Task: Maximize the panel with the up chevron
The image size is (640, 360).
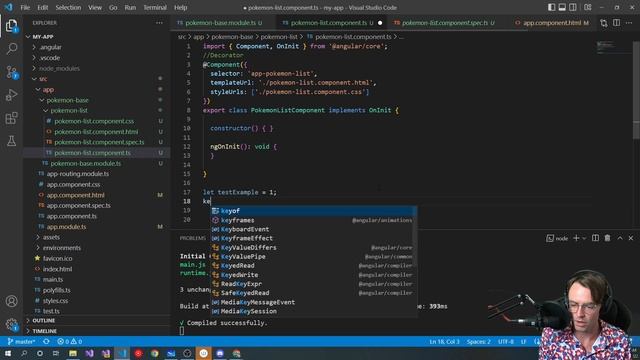Action: coord(620,238)
